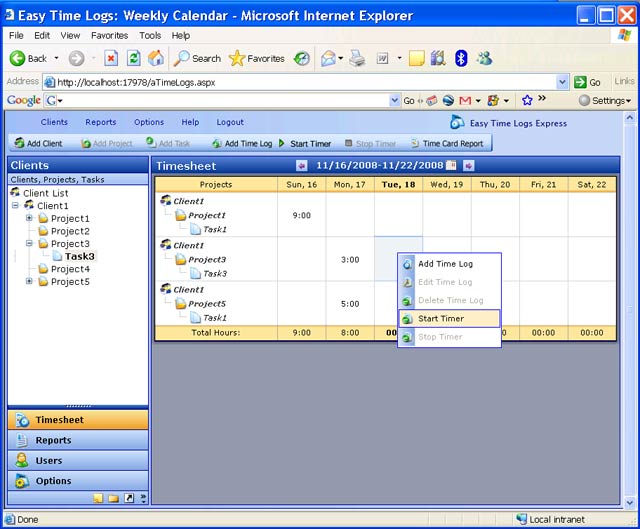
Task: Click the bookmark star in Google toolbar
Action: tap(527, 100)
